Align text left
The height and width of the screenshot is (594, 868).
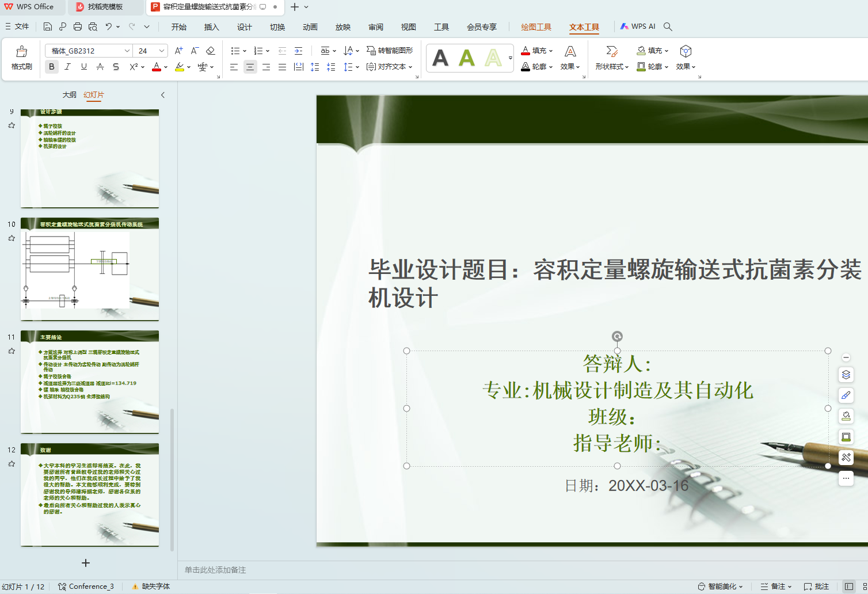click(234, 67)
